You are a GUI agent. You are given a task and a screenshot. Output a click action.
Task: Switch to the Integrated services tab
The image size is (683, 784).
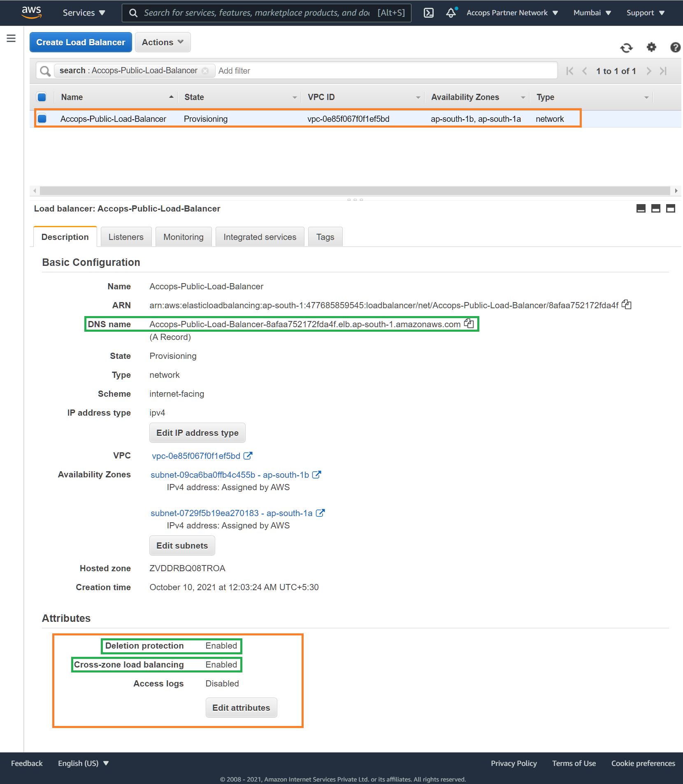[x=260, y=237]
